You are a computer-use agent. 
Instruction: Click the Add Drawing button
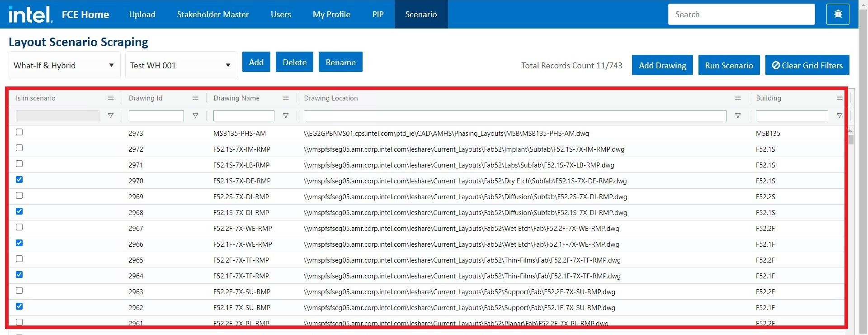[662, 65]
